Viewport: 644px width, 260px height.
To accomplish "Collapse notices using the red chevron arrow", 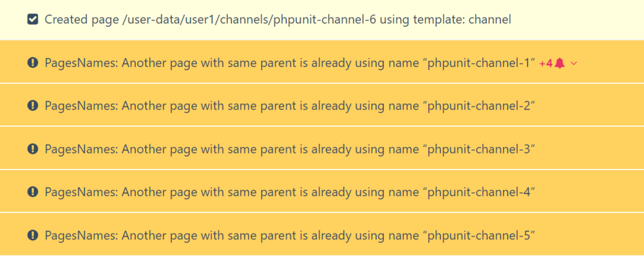I will (x=574, y=63).
